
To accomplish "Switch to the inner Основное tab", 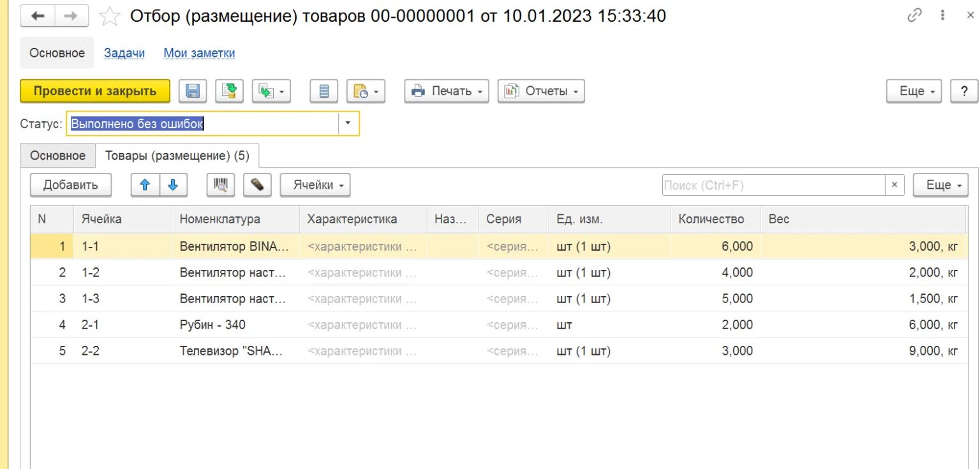I will (x=57, y=156).
